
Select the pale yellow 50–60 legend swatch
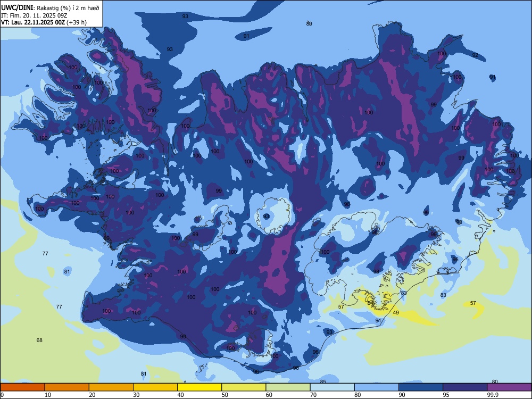pyautogui.click(x=244, y=387)
